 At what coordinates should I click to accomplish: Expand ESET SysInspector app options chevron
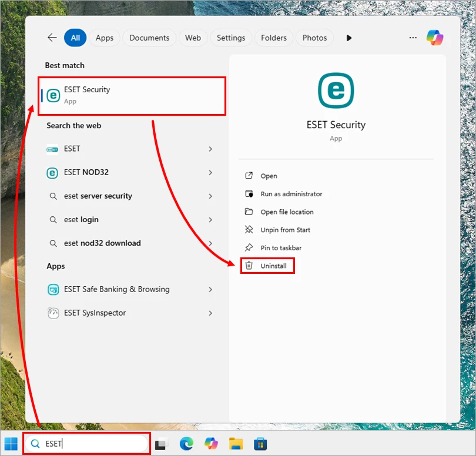tap(210, 313)
